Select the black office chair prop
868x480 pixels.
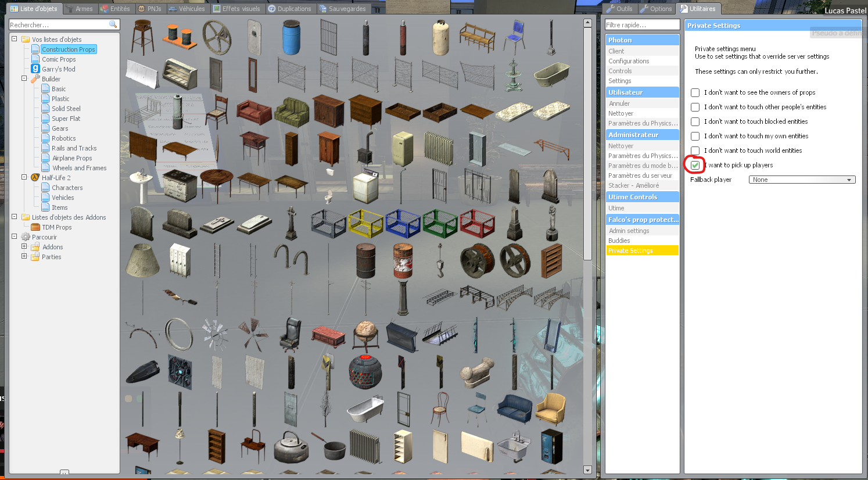coord(291,335)
